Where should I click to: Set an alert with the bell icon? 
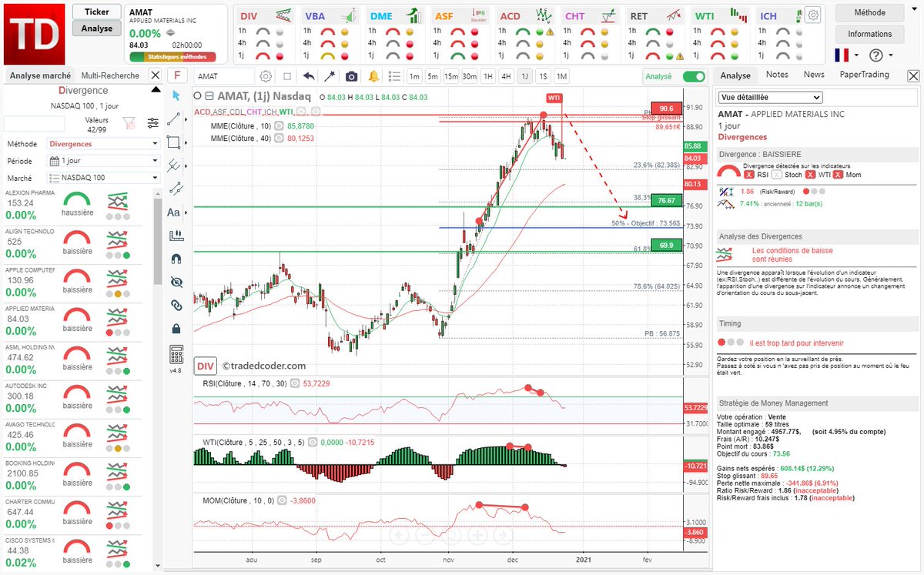373,76
